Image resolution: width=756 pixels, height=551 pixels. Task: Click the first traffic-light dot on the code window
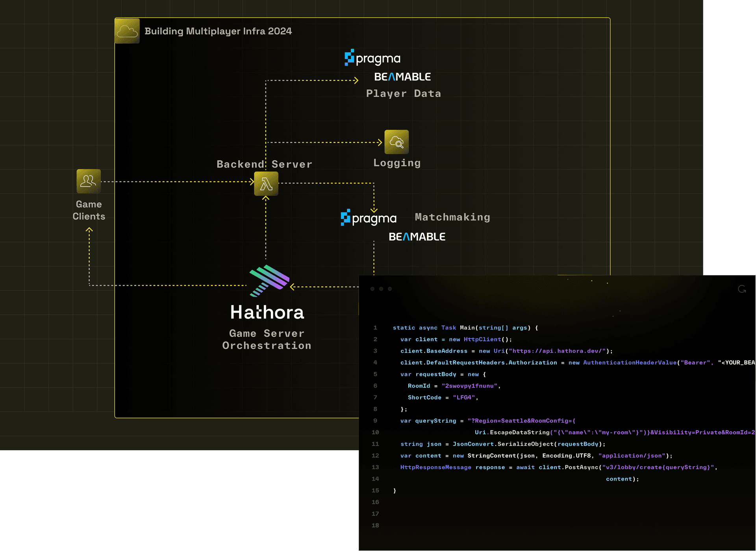[372, 288]
